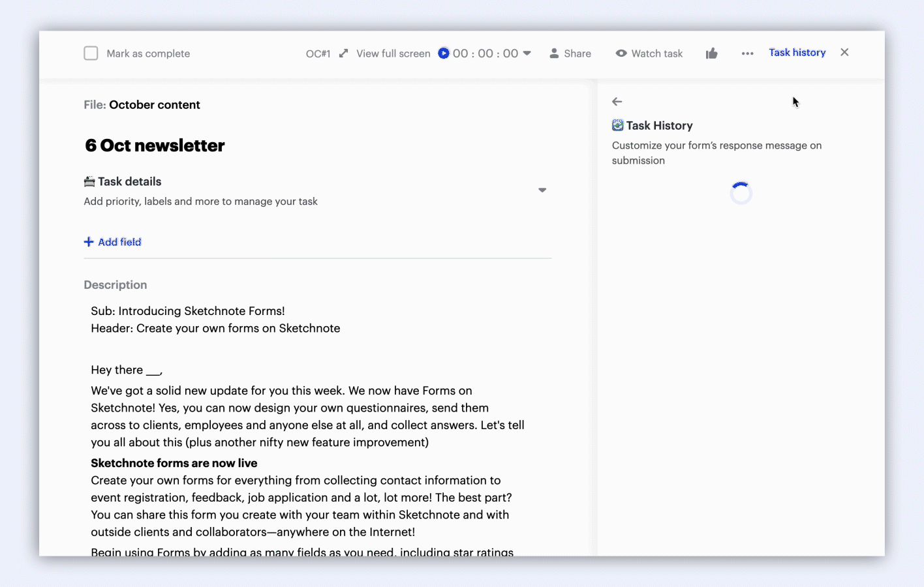This screenshot has height=587, width=924.
Task: Click 'Customize your form's response message' text
Action: coord(717,153)
